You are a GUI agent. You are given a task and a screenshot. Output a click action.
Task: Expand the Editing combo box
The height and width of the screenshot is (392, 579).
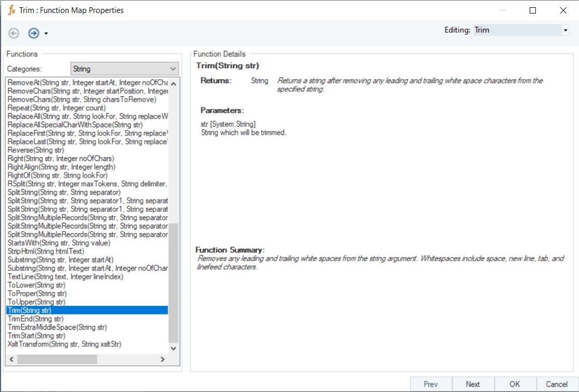[x=565, y=30]
